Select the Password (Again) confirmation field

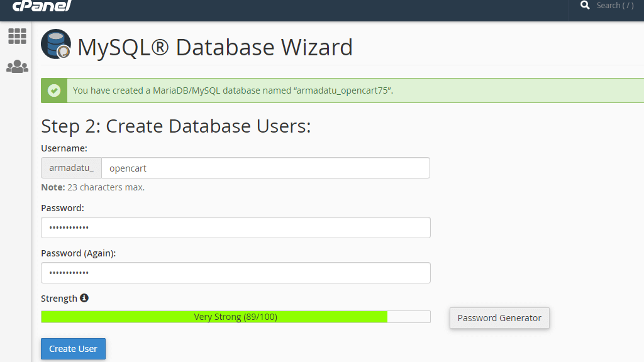[x=235, y=272]
